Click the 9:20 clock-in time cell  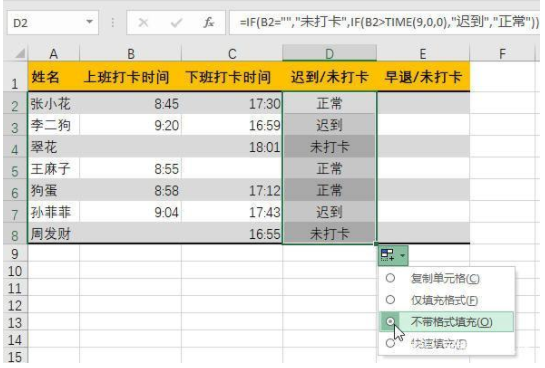pyautogui.click(x=130, y=125)
